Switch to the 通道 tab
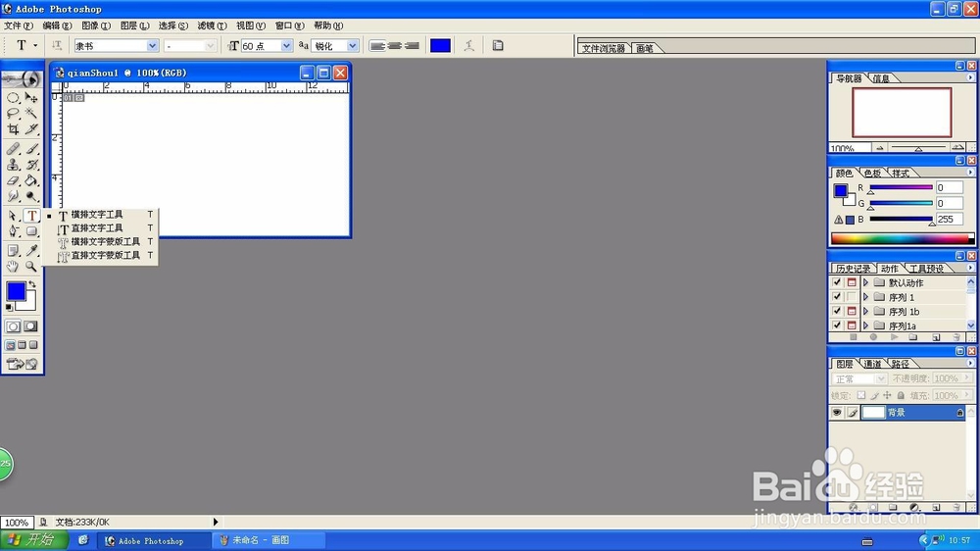This screenshot has width=980, height=551. [x=872, y=364]
